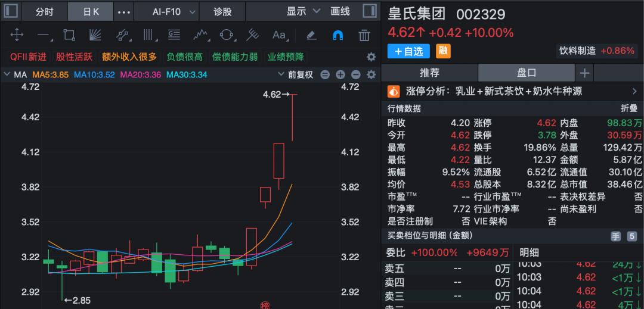Select the parallel channel tool

pyautogui.click(x=122, y=35)
